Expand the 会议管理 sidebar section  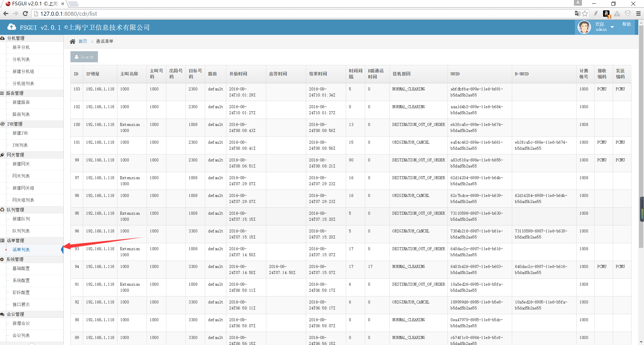(15, 314)
